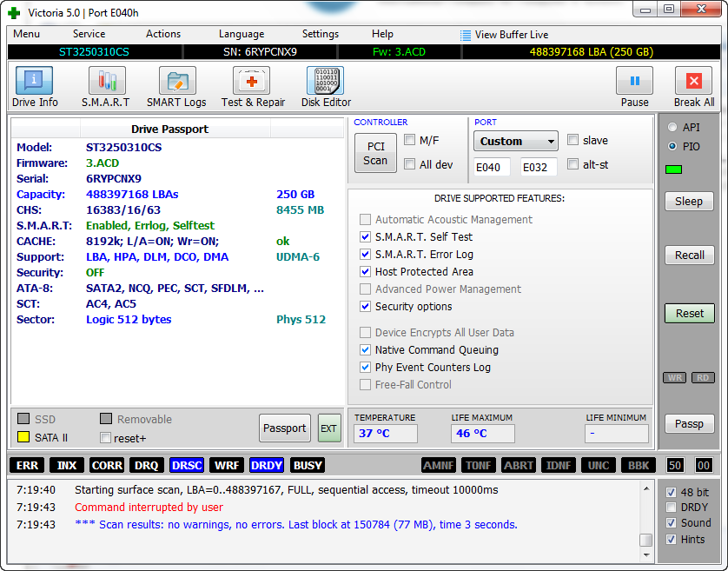This screenshot has height=571, width=728.
Task: Click the log scrollbar down arrow
Action: pos(645,554)
